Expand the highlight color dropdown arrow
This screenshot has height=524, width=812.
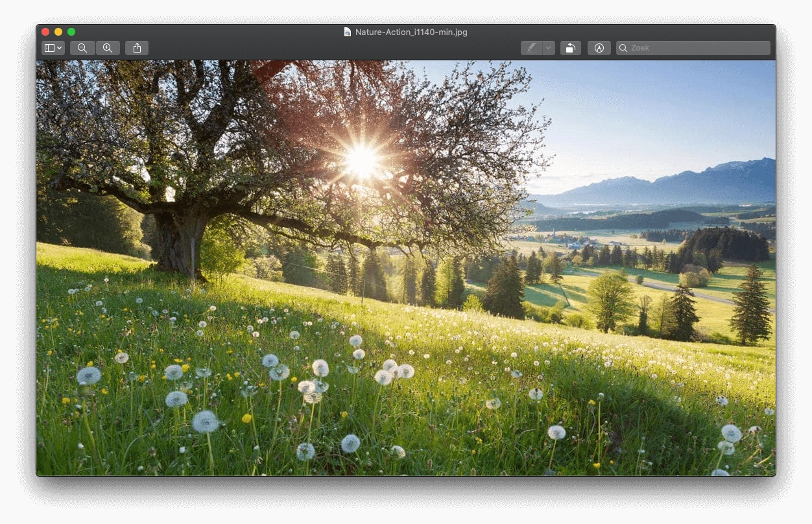(x=549, y=48)
